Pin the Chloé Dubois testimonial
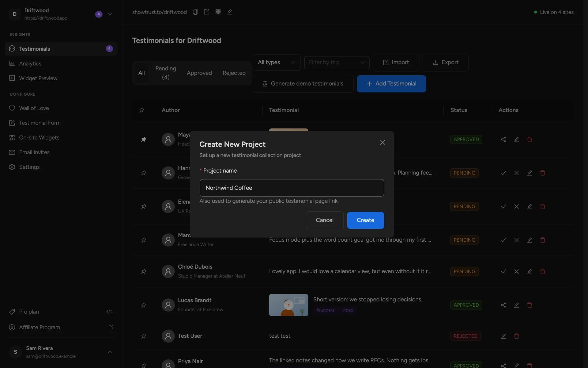 [144, 272]
